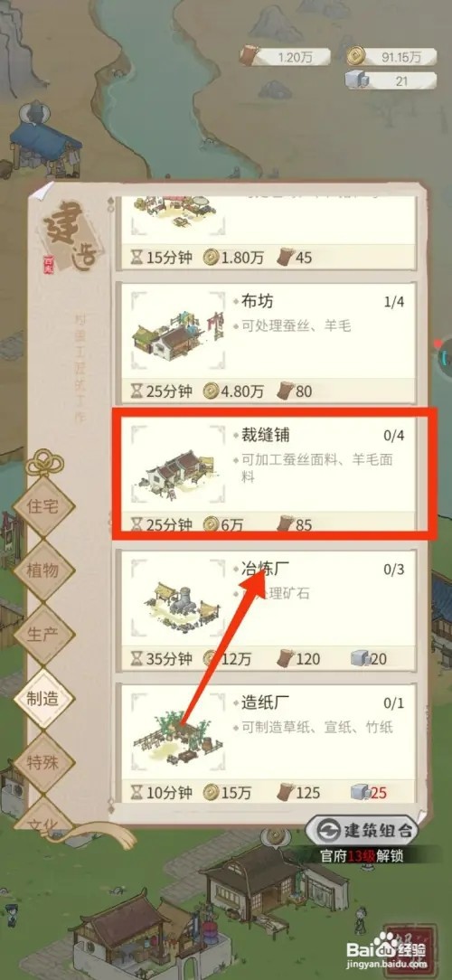Open the 特殊 category tab
452x980 pixels.
point(43,762)
